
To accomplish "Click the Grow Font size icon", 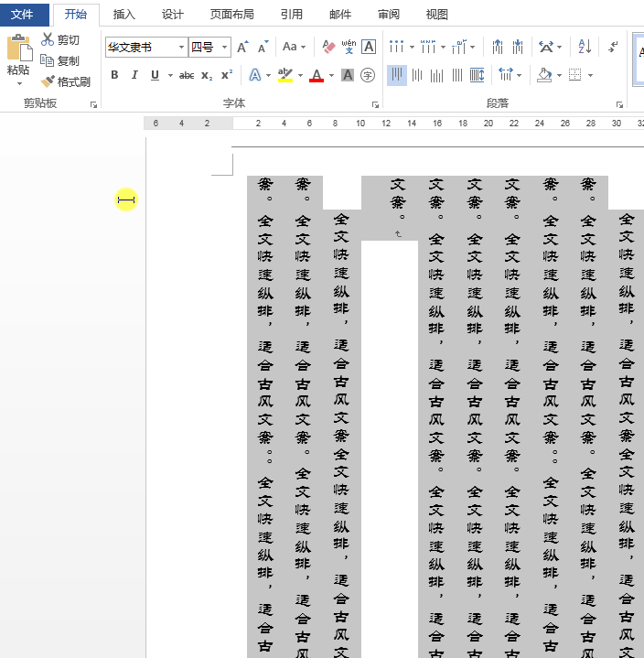I will click(243, 47).
